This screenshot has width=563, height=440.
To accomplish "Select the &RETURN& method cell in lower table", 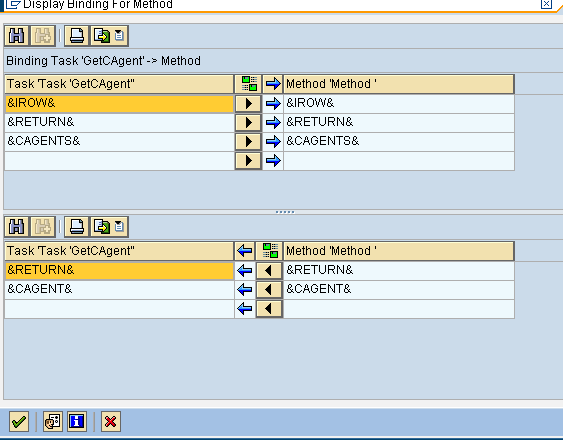I will (x=399, y=270).
